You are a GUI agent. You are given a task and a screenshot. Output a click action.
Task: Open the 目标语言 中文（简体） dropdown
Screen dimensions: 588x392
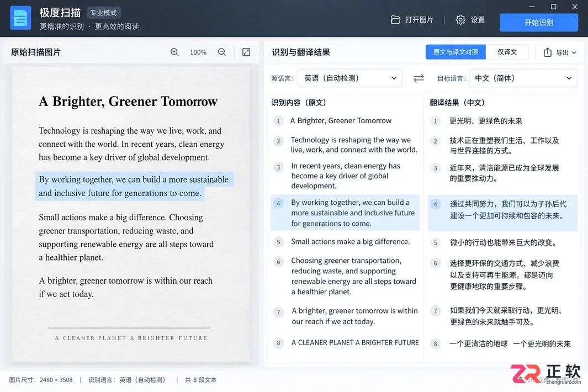523,78
